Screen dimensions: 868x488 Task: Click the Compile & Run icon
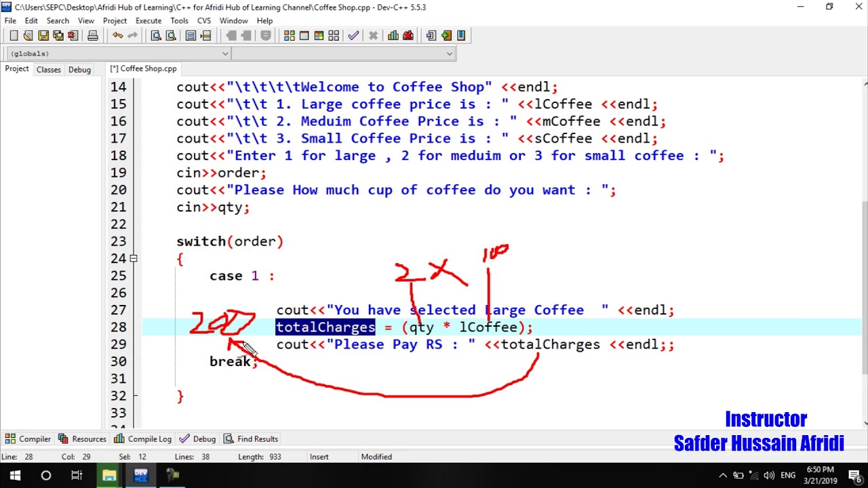pyautogui.click(x=319, y=35)
